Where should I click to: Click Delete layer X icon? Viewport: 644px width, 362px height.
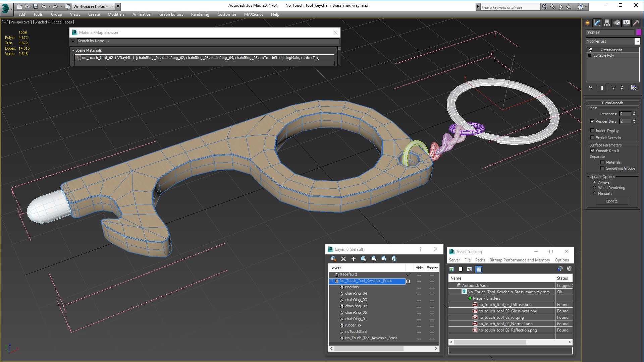[343, 259]
